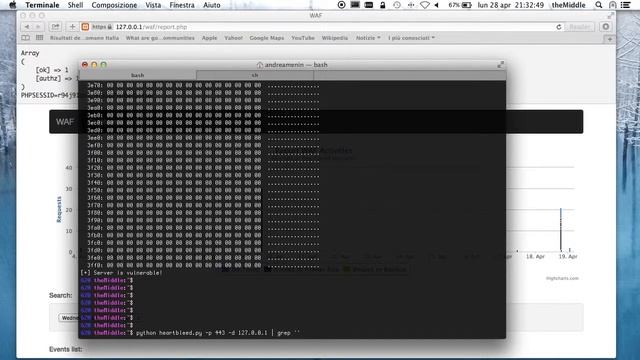Open the Terminale application menu
The height and width of the screenshot is (360, 640).
click(42, 5)
